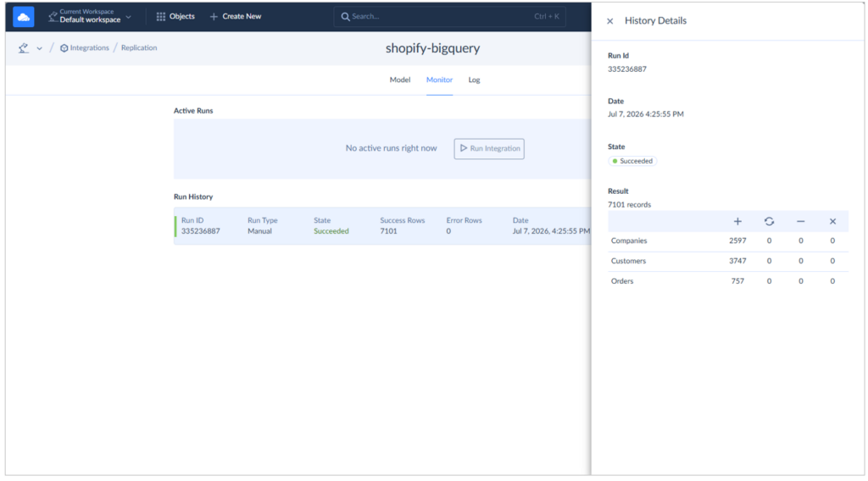Click the Error Rows value 0

pos(448,231)
